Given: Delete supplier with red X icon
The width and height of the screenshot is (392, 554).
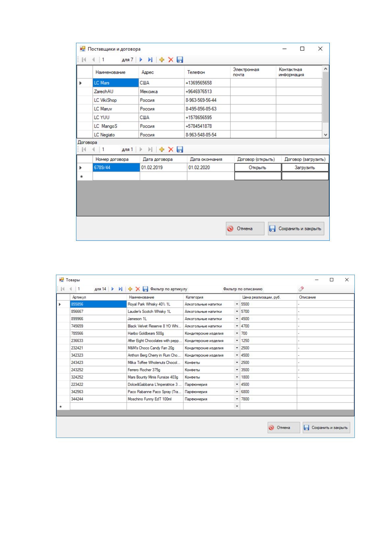Looking at the screenshot, I should [x=170, y=60].
